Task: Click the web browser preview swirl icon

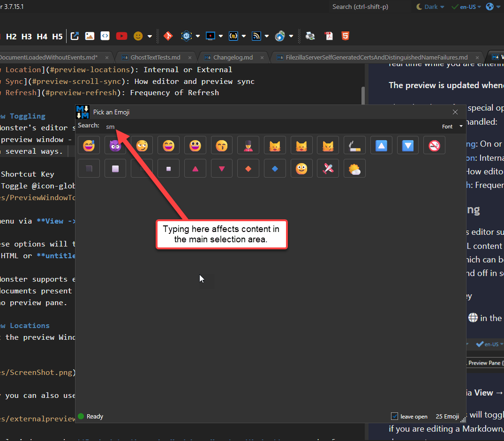Action: click(280, 36)
